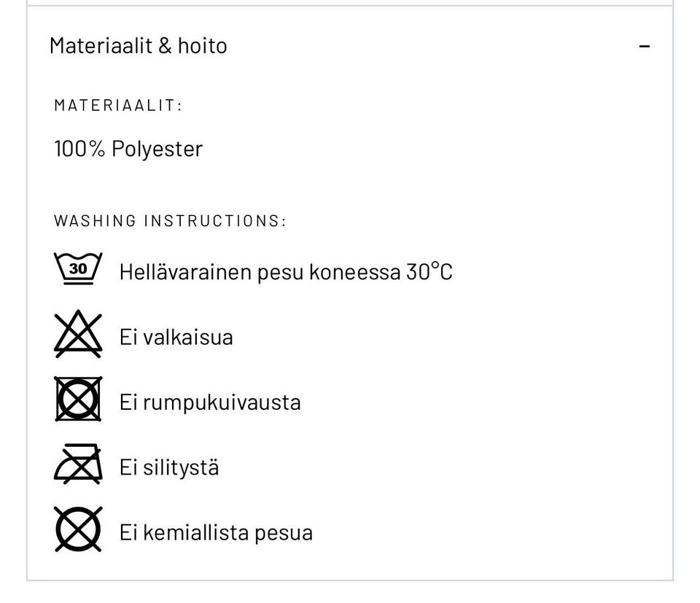Image resolution: width=700 pixels, height=603 pixels.
Task: Click the WASHING INSTRUCTIONS header
Action: tap(170, 220)
